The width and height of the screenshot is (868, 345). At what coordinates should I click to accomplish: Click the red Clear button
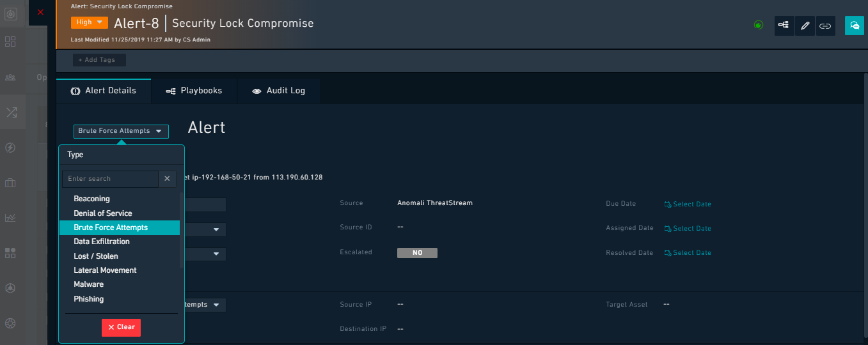(x=121, y=327)
